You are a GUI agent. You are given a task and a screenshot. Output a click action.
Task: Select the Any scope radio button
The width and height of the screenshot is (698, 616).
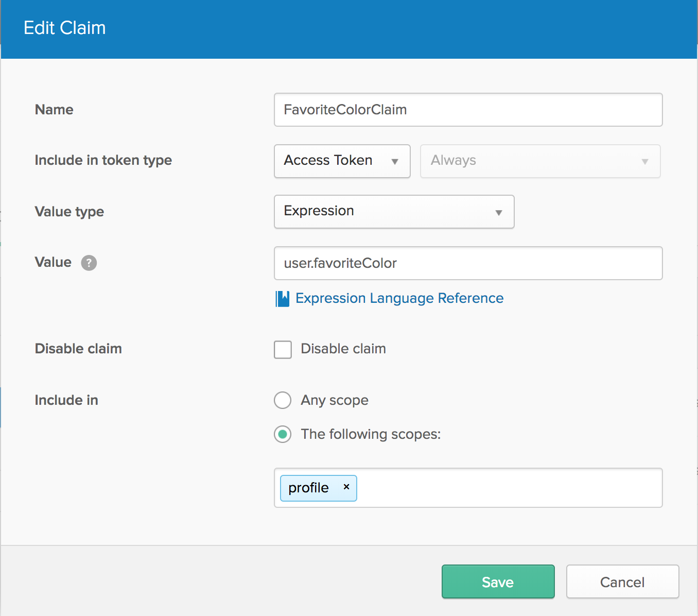(x=283, y=400)
